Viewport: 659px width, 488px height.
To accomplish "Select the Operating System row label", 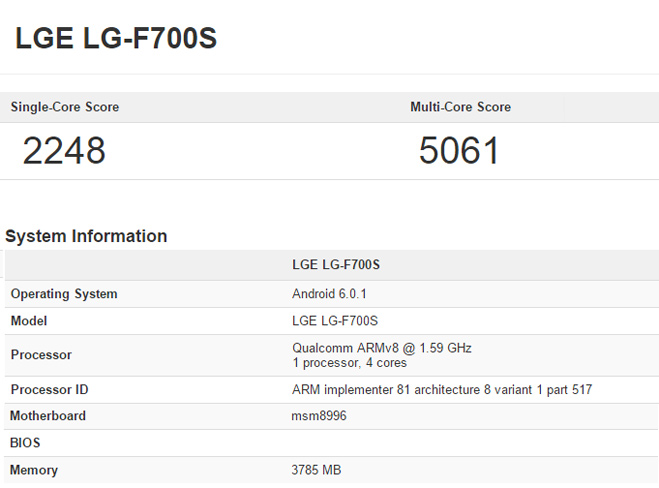I will tap(64, 294).
